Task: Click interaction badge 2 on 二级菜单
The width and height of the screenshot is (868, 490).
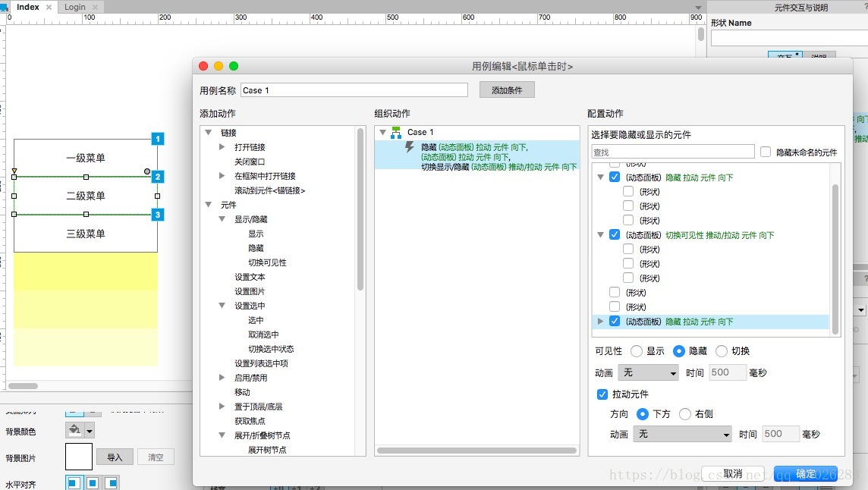Action: (158, 177)
